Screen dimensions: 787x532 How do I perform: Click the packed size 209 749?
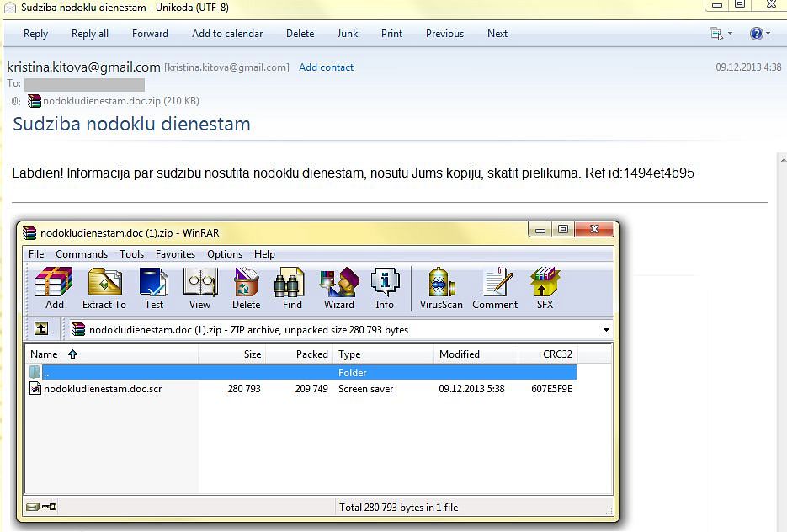pyautogui.click(x=311, y=389)
